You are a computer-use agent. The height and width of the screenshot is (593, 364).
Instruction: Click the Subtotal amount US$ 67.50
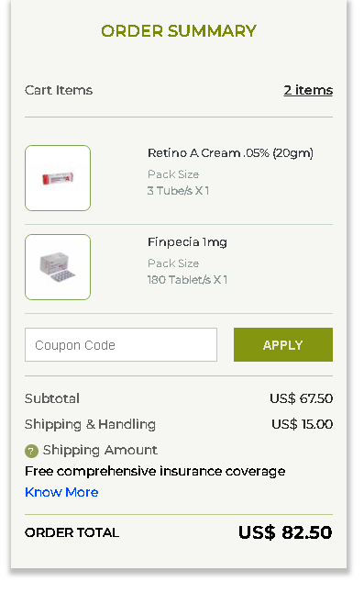click(x=302, y=398)
